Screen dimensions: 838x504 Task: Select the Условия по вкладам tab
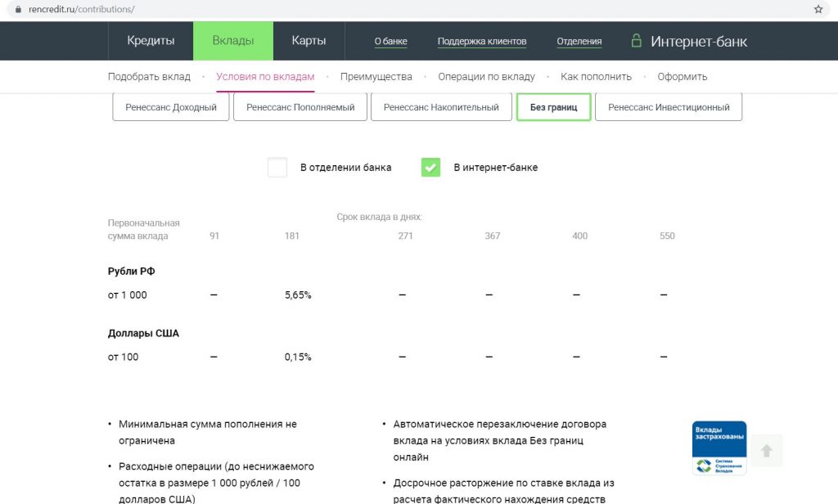click(x=265, y=76)
